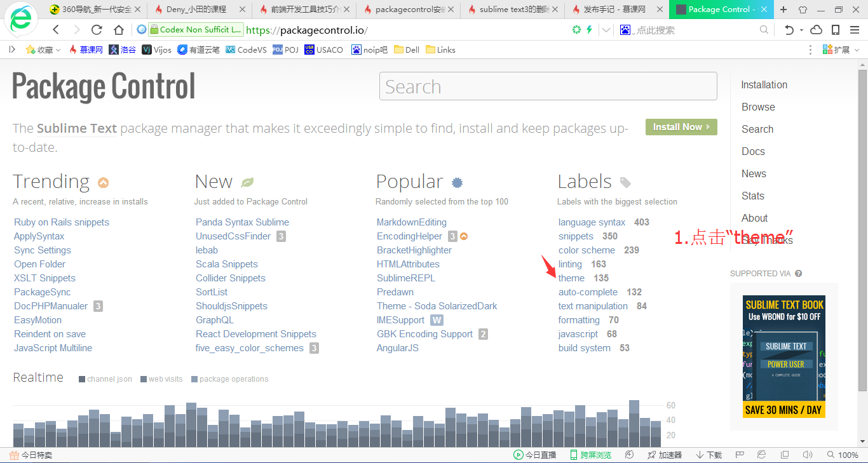
Task: Open the Ruby on Rails snippets link
Action: (x=62, y=222)
